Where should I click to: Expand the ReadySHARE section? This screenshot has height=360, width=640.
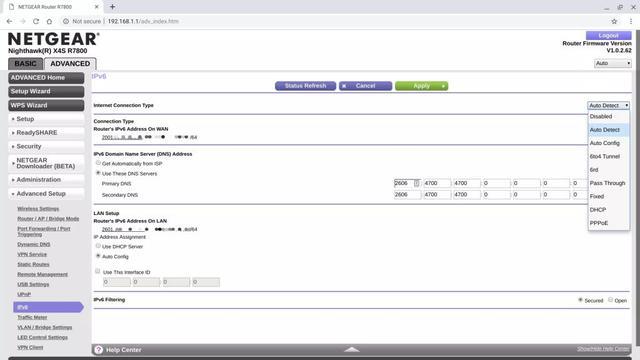coord(46,133)
